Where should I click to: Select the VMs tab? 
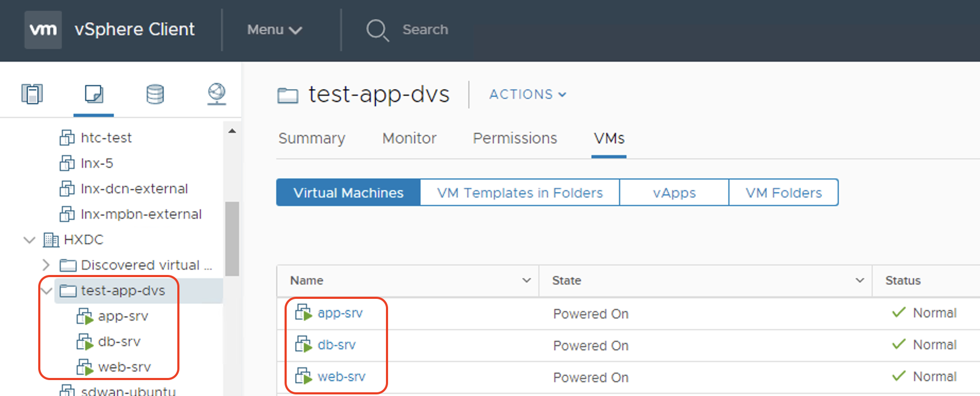click(609, 139)
